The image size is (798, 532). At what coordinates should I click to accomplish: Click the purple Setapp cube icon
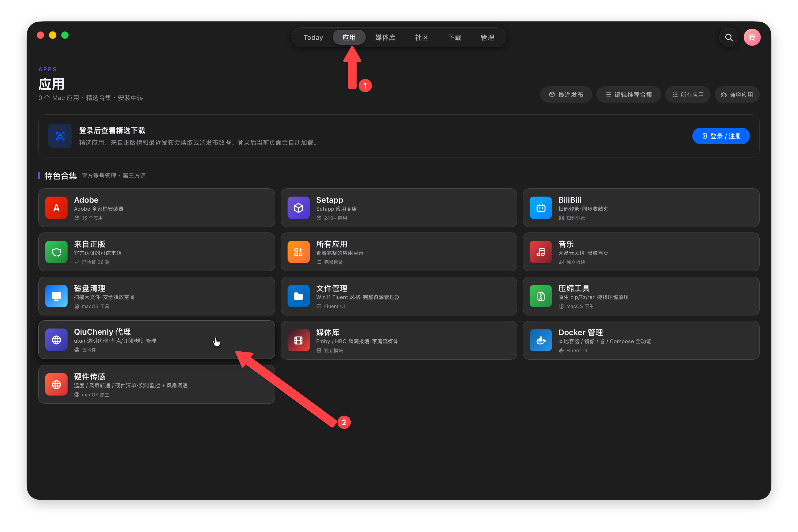pyautogui.click(x=298, y=208)
